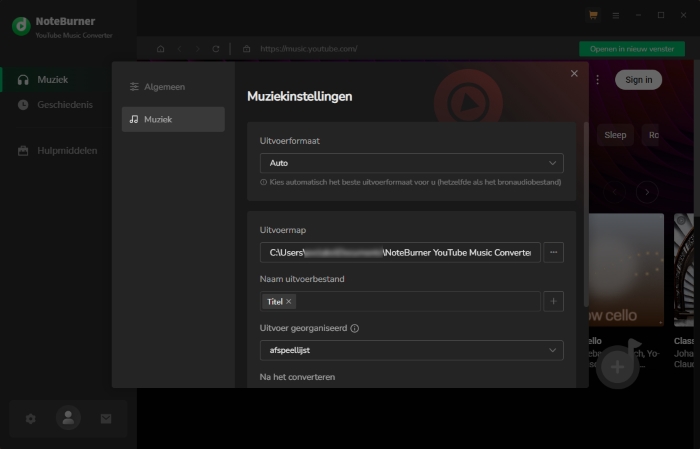Viewport: 700px width, 449px height.
Task: Click the floating add-music plus button
Action: tap(617, 367)
